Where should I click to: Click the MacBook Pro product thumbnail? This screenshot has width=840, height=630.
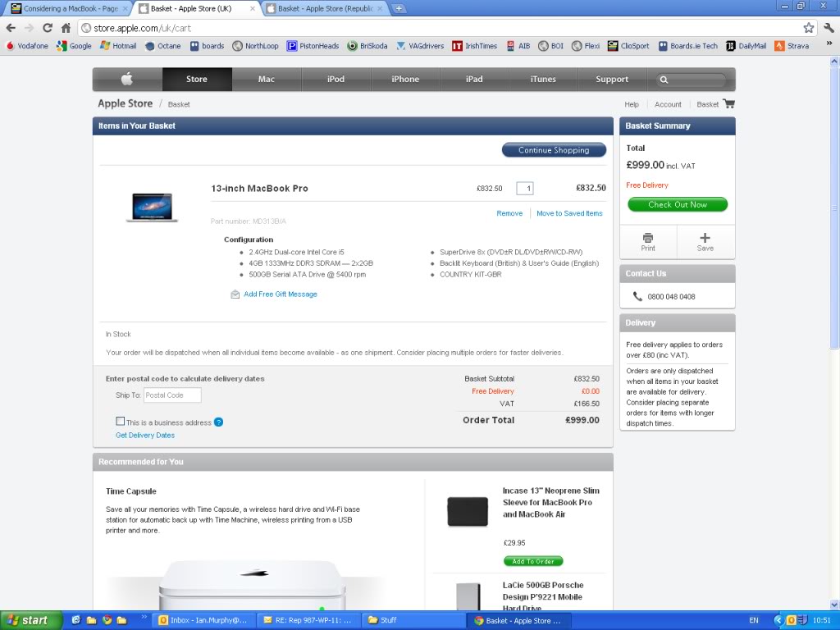click(152, 207)
